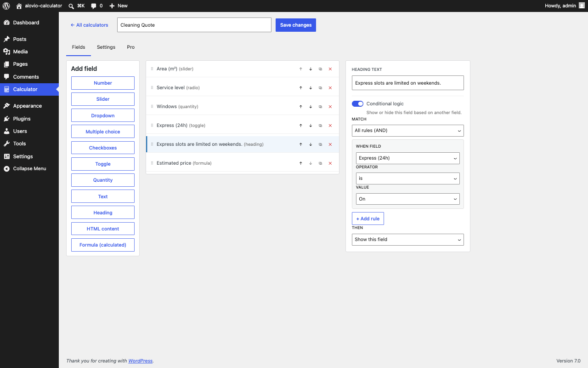
Task: Move Express (24h) field down
Action: click(x=311, y=126)
